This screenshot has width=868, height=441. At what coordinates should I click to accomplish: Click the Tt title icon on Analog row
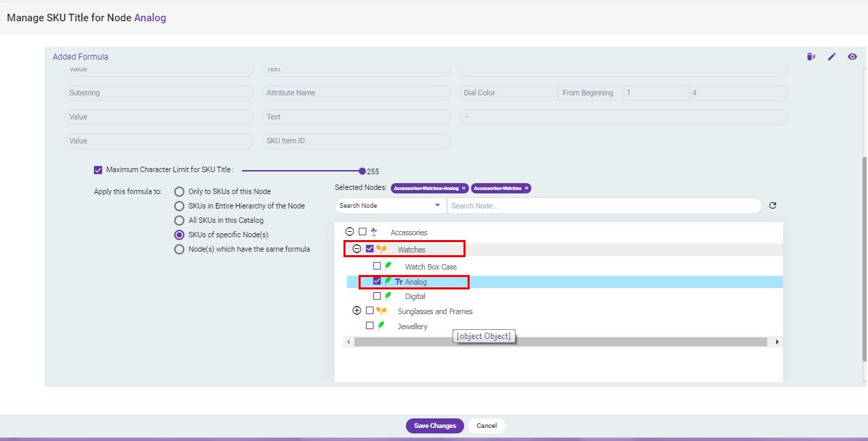point(399,282)
